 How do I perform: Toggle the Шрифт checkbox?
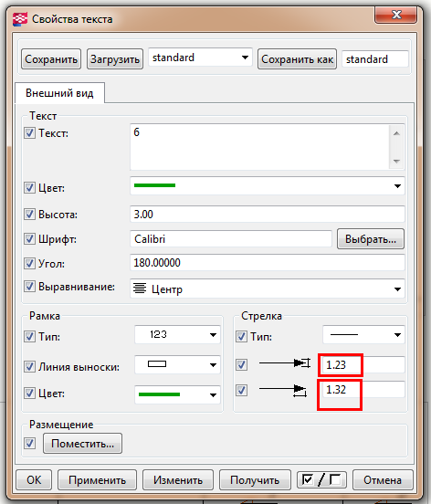[29, 239]
